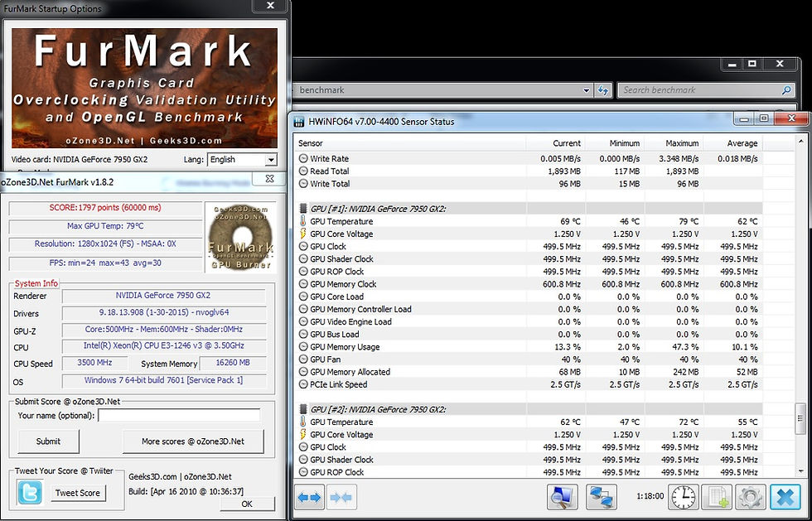
Task: Click the magnifier icon in Search benchmark box
Action: click(786, 90)
